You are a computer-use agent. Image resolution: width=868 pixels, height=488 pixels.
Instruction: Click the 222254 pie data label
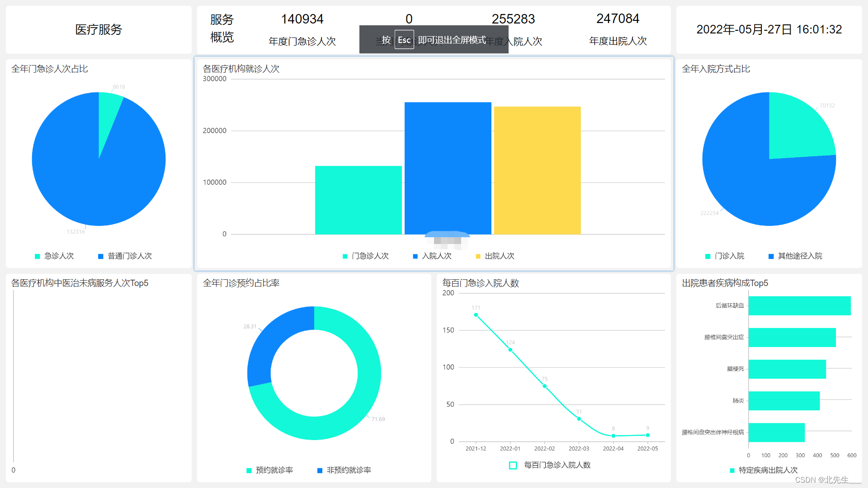click(x=709, y=213)
